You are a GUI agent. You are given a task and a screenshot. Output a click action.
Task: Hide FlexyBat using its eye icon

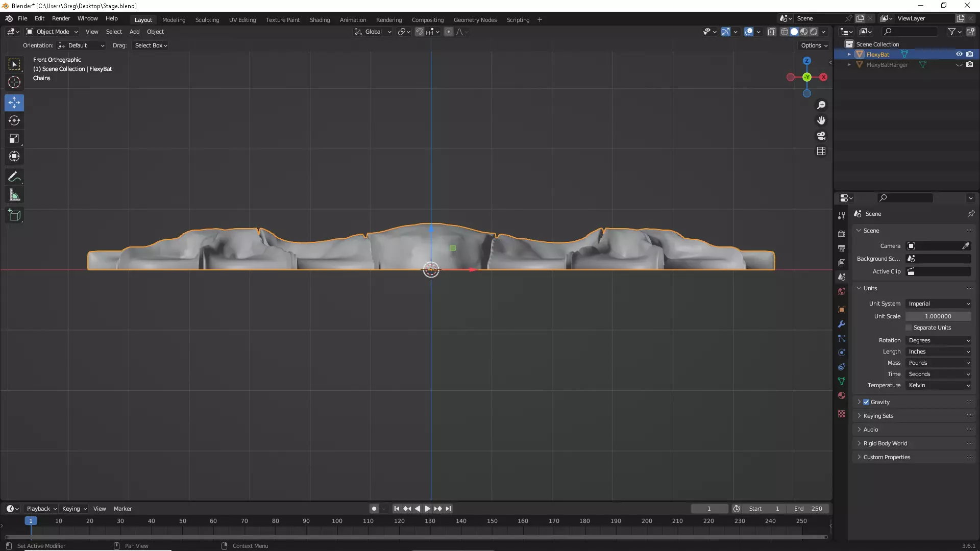click(x=959, y=54)
